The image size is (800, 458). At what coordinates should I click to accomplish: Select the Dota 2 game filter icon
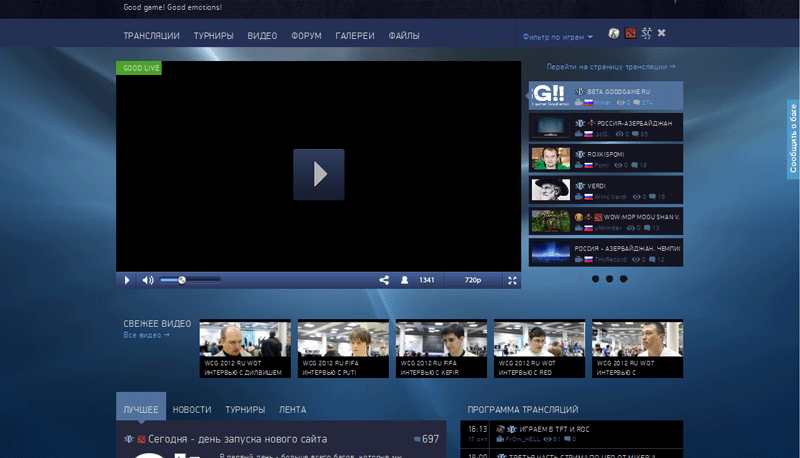[631, 34]
